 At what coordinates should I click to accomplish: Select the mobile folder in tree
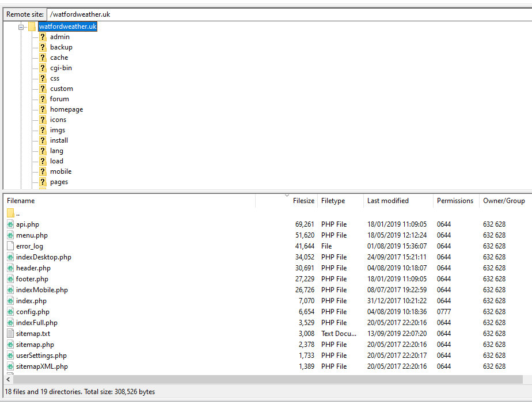[60, 171]
